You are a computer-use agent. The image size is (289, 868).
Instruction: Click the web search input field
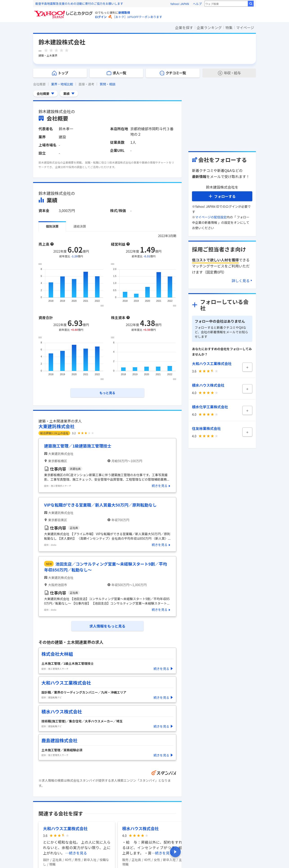pos(226,4)
